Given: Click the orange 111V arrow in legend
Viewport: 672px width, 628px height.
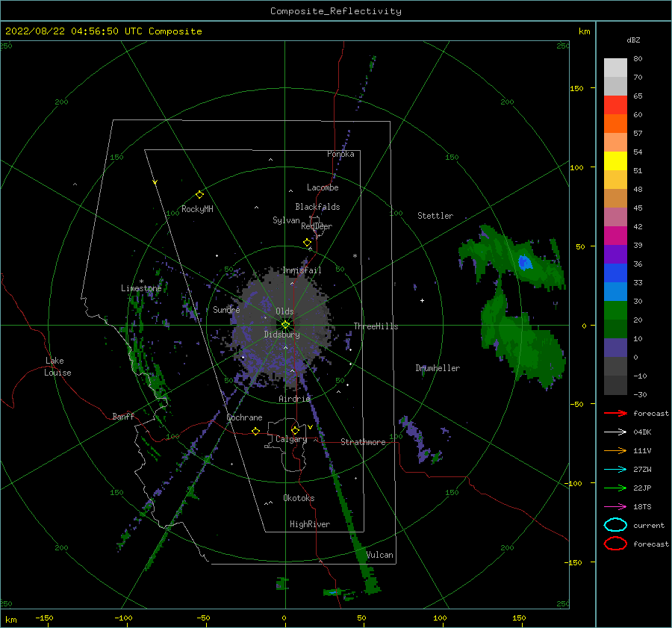Looking at the screenshot, I should [x=615, y=450].
